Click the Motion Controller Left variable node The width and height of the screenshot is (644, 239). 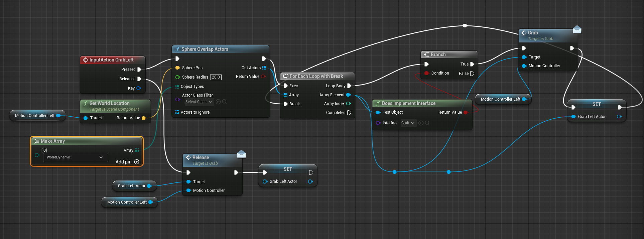click(x=35, y=116)
